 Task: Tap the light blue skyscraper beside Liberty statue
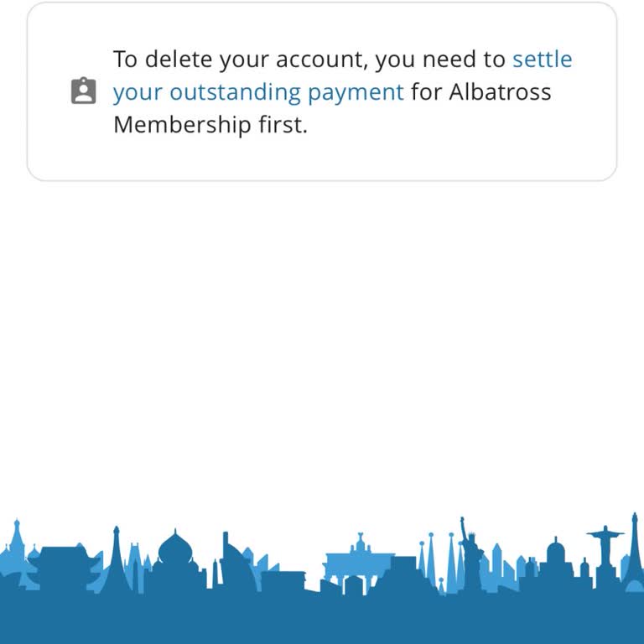click(x=496, y=562)
